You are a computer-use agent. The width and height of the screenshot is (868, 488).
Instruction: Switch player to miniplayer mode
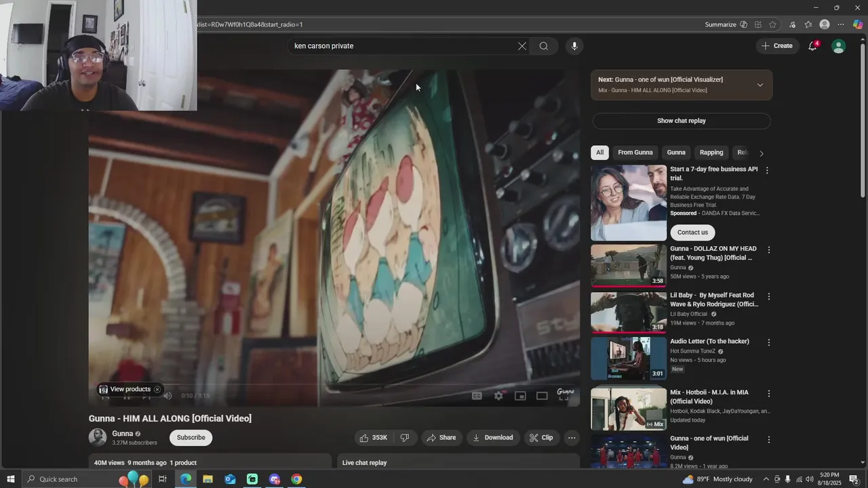pos(520,396)
